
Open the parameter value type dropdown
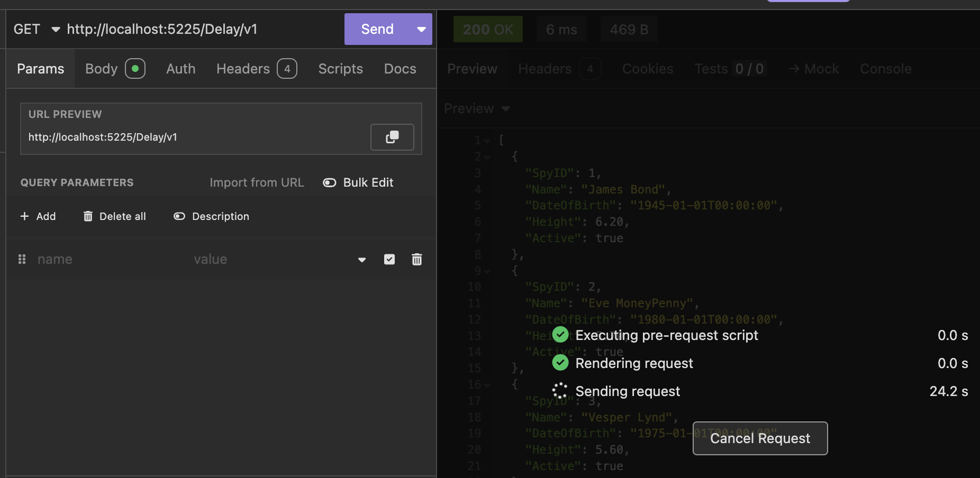click(x=362, y=260)
